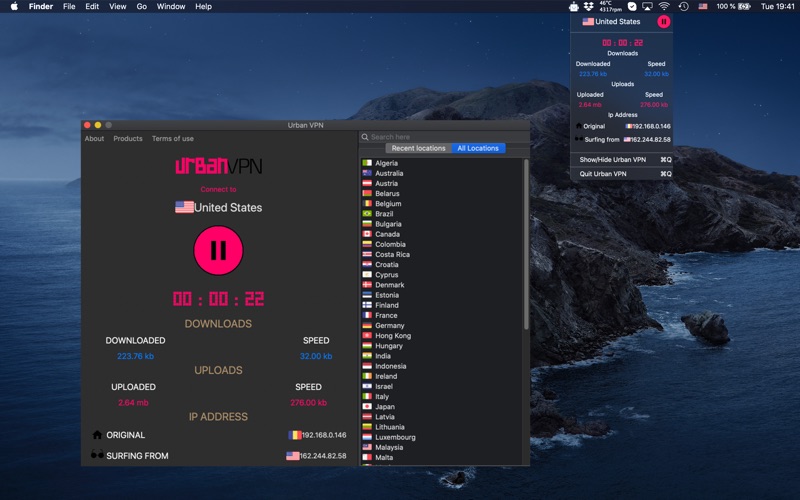This screenshot has height=500, width=800.
Task: Choose Show/Hide Urban VPN from the popup menu
Action: coord(621,160)
